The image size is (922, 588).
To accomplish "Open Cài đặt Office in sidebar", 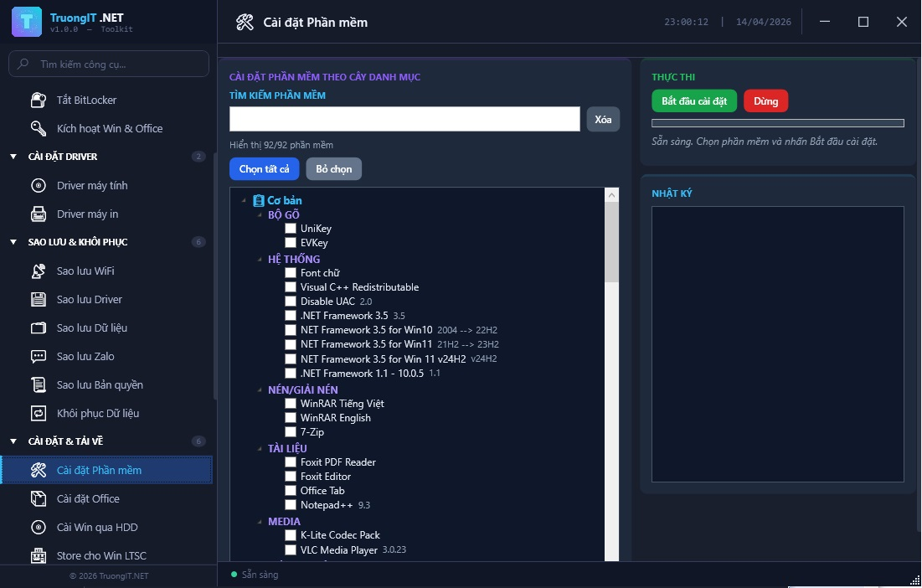I will pyautogui.click(x=88, y=499).
